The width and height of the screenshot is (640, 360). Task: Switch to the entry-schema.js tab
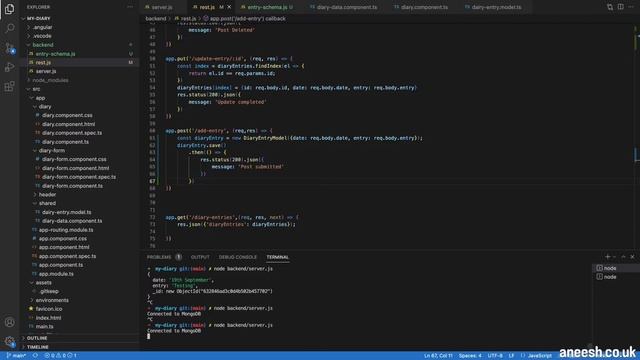(267, 7)
